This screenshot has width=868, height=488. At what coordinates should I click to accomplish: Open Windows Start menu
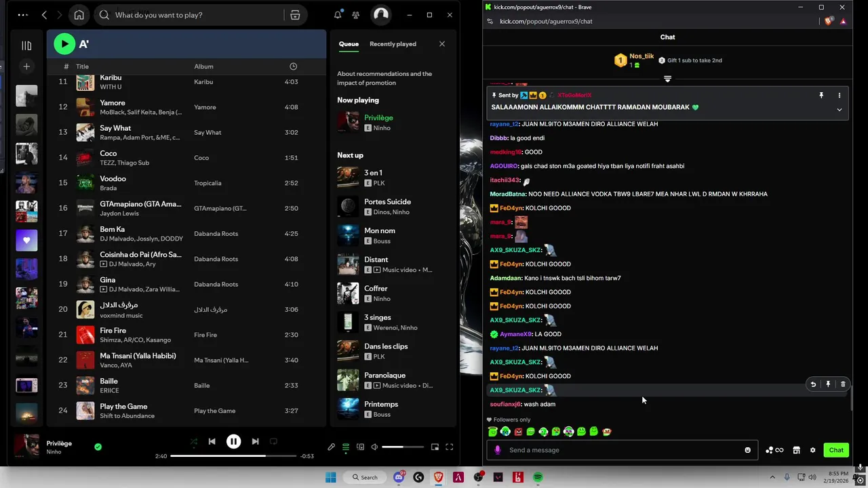coord(330,477)
